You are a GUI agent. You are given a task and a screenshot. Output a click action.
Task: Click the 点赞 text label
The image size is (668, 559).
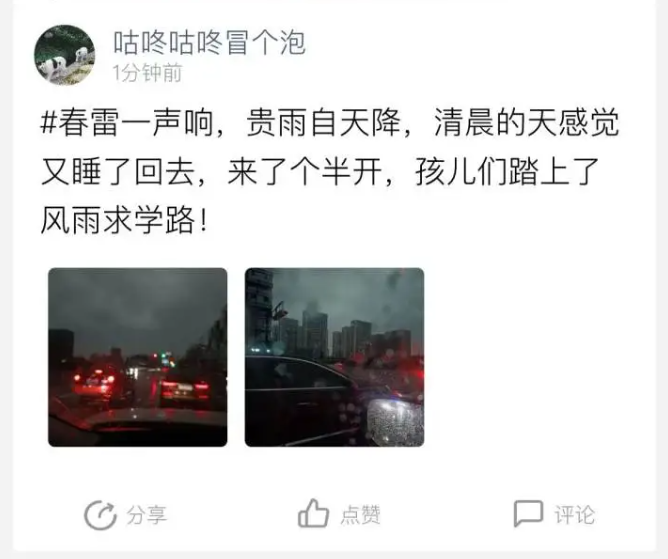point(360,515)
